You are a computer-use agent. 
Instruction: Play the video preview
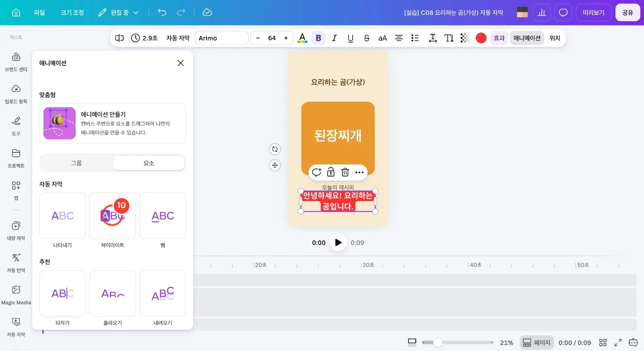pyautogui.click(x=338, y=242)
